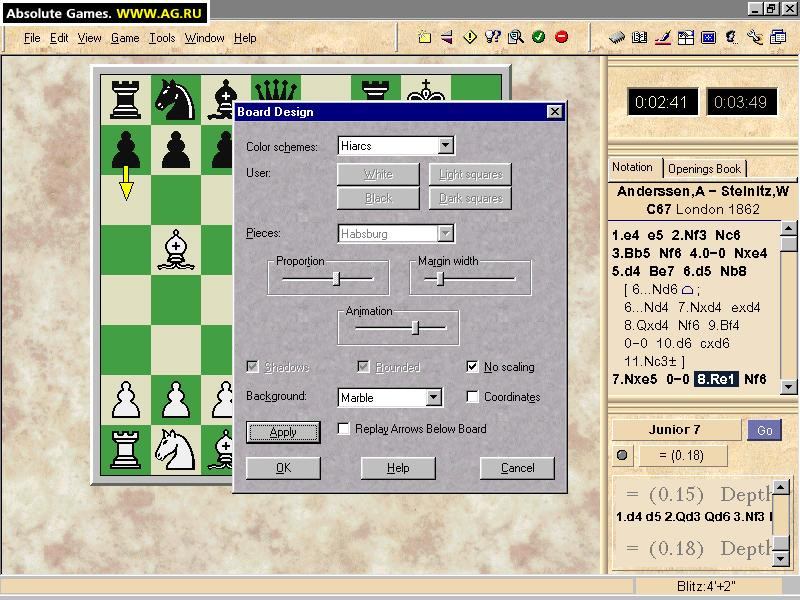Enable the Coordinates checkbox
The width and height of the screenshot is (800, 600).
coord(473,397)
